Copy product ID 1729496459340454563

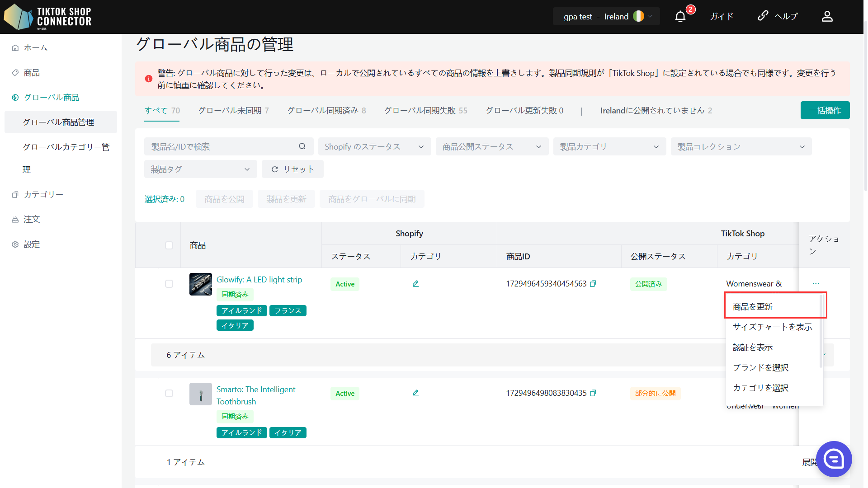pyautogui.click(x=593, y=284)
